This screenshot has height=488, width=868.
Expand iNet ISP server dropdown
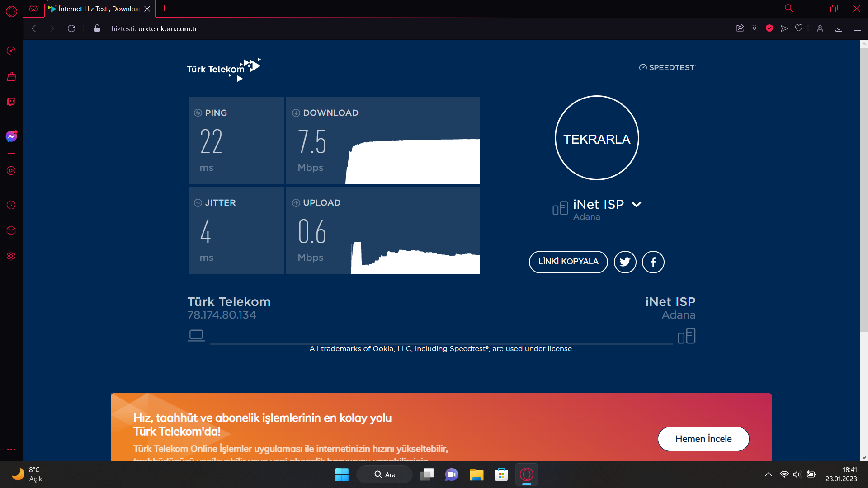click(x=636, y=204)
